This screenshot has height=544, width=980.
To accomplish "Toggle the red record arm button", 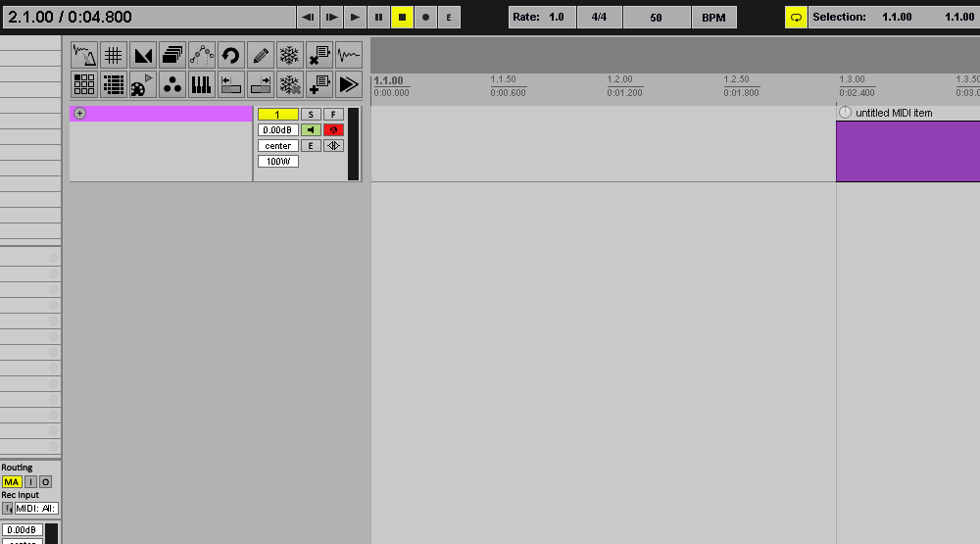I will [x=333, y=130].
